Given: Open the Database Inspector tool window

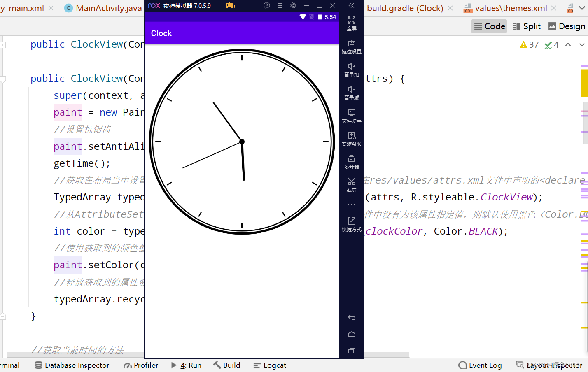Looking at the screenshot, I should pos(72,365).
